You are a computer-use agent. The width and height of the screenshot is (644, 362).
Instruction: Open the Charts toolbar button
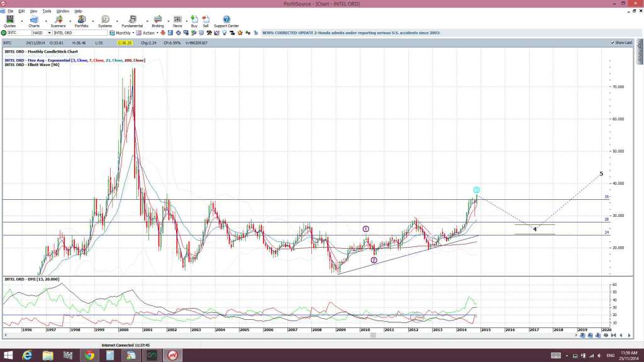[x=34, y=21]
